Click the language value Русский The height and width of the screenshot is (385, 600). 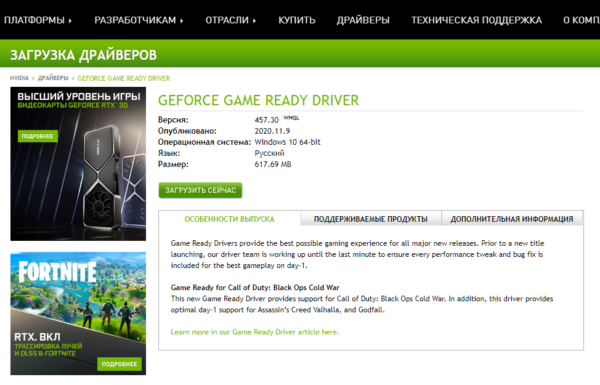click(269, 153)
